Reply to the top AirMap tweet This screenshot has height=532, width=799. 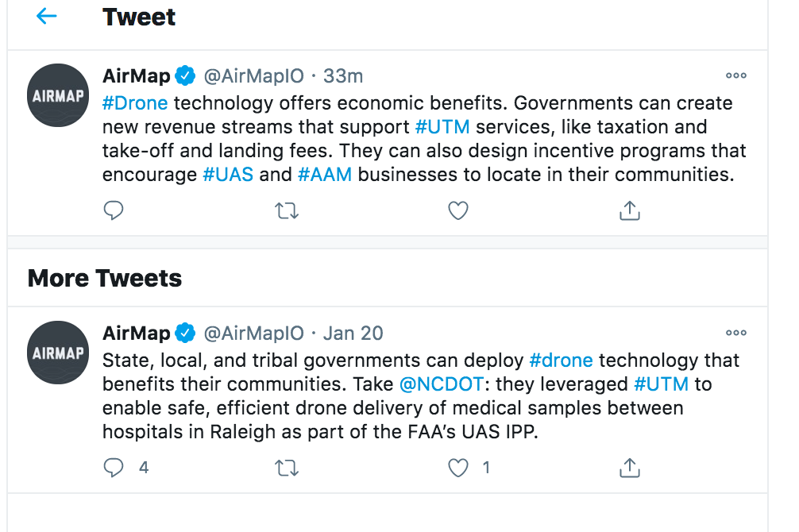(x=114, y=210)
